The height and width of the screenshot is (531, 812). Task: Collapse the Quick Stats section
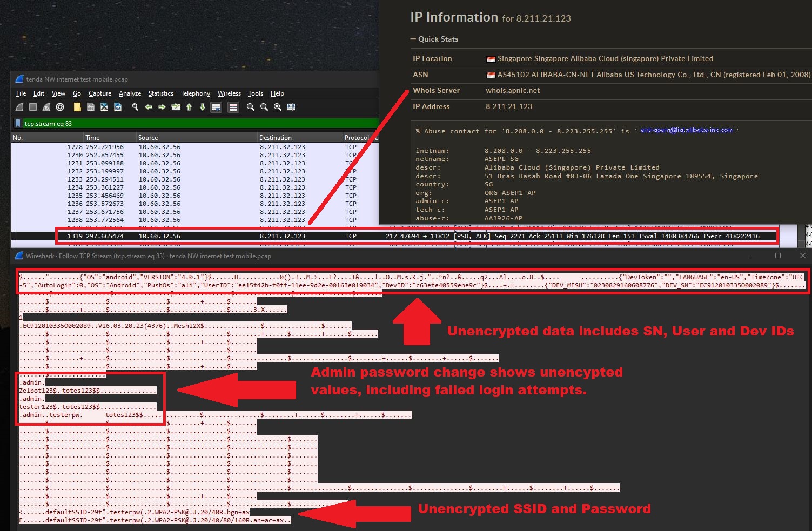[414, 39]
